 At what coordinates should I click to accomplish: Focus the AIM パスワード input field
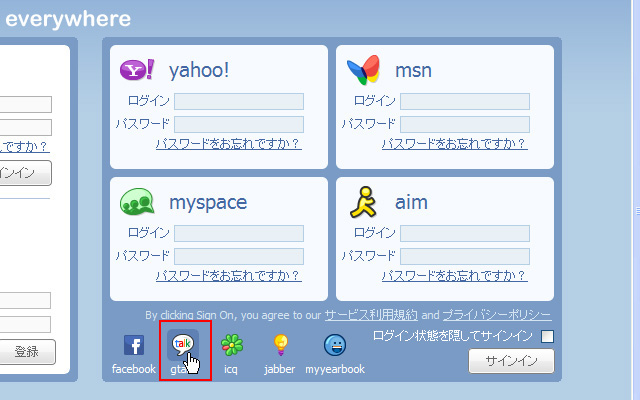point(465,256)
